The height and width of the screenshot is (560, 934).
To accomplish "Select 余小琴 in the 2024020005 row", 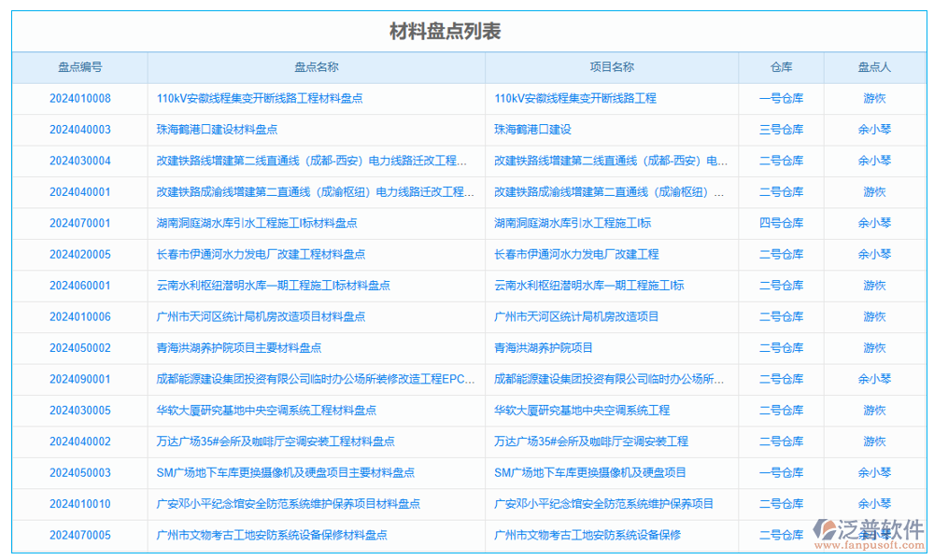I will click(874, 254).
